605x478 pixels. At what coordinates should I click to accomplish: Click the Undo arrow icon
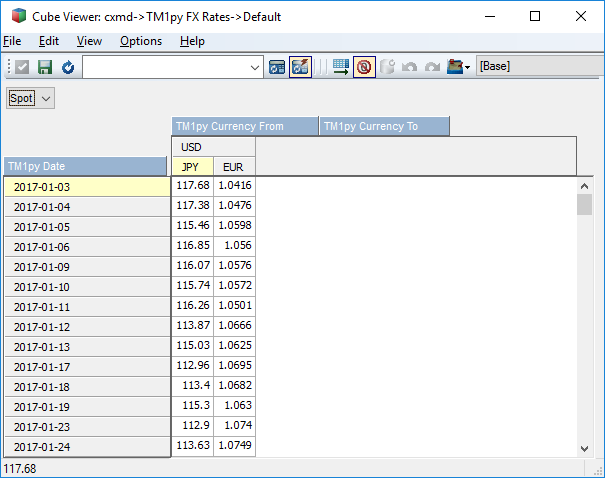(x=410, y=67)
